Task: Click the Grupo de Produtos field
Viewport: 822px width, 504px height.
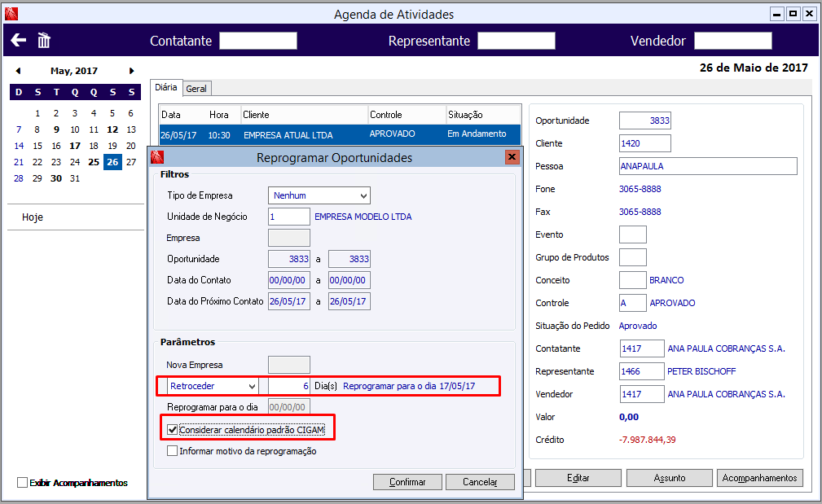Action: (633, 257)
